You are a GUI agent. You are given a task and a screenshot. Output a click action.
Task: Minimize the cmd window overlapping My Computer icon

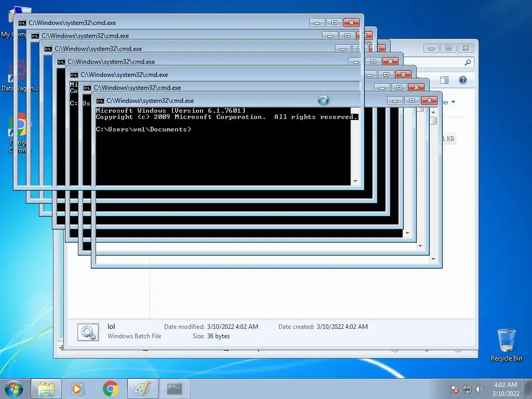pos(317,23)
